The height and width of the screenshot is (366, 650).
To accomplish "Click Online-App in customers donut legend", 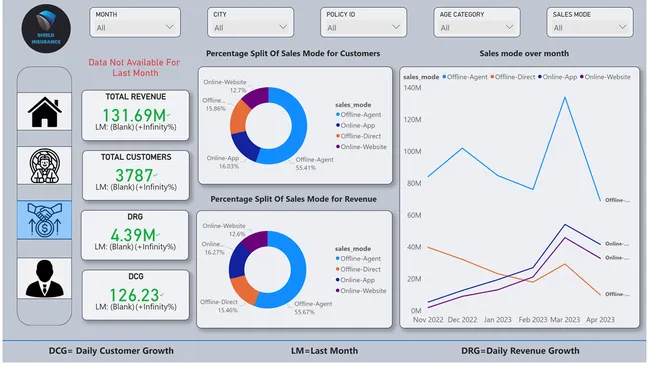I will 355,125.
